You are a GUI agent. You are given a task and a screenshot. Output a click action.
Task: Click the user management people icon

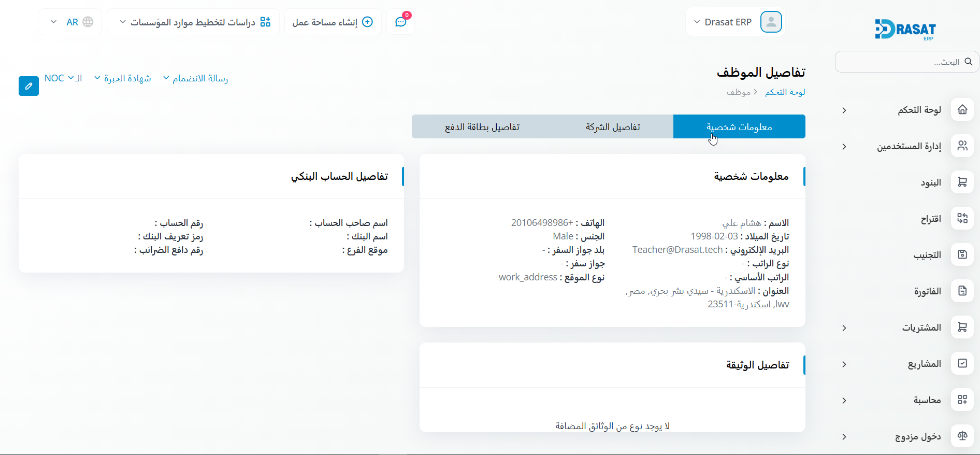(x=962, y=146)
